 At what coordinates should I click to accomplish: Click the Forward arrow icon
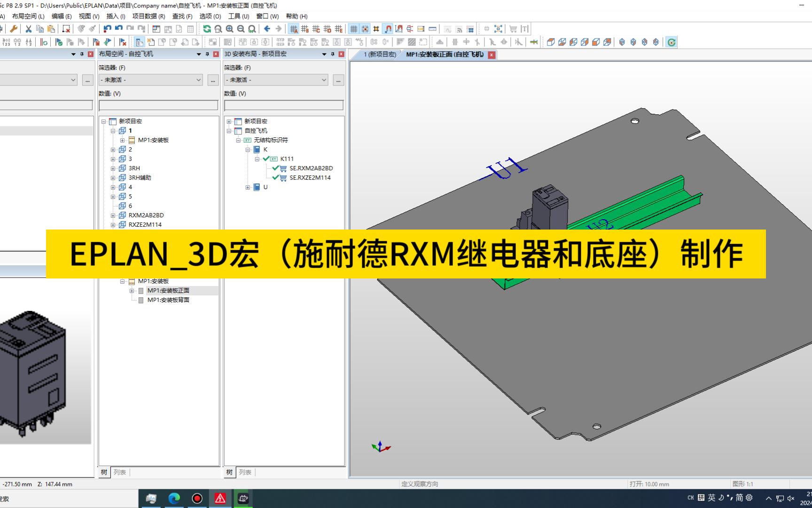pos(278,29)
